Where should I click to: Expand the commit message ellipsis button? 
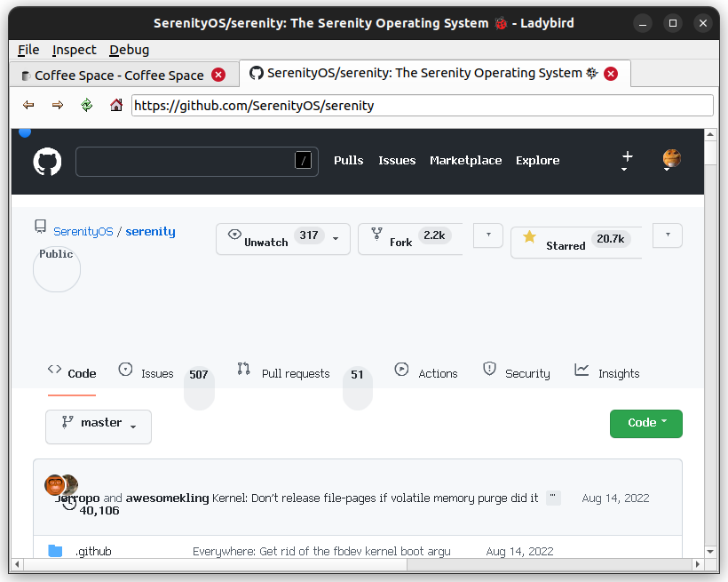[553, 498]
